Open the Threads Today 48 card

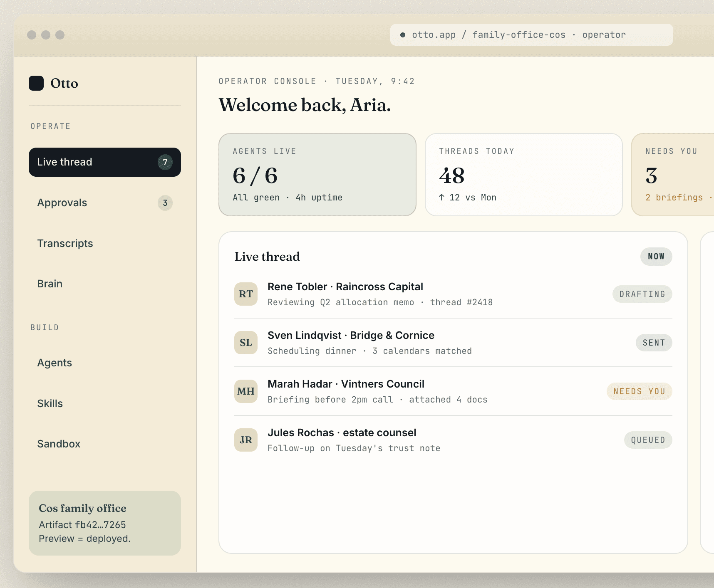pos(524,175)
